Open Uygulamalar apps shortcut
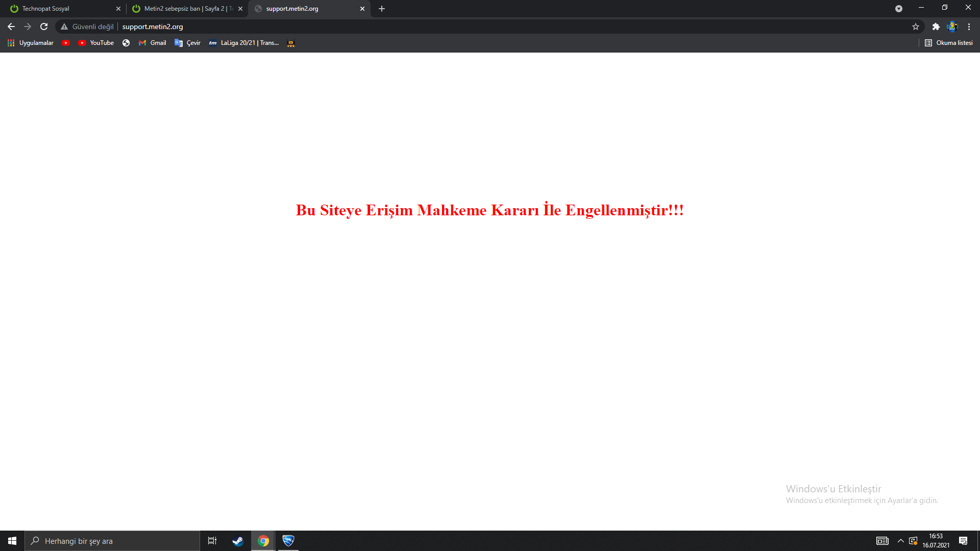The height and width of the screenshot is (551, 980). 31,43
